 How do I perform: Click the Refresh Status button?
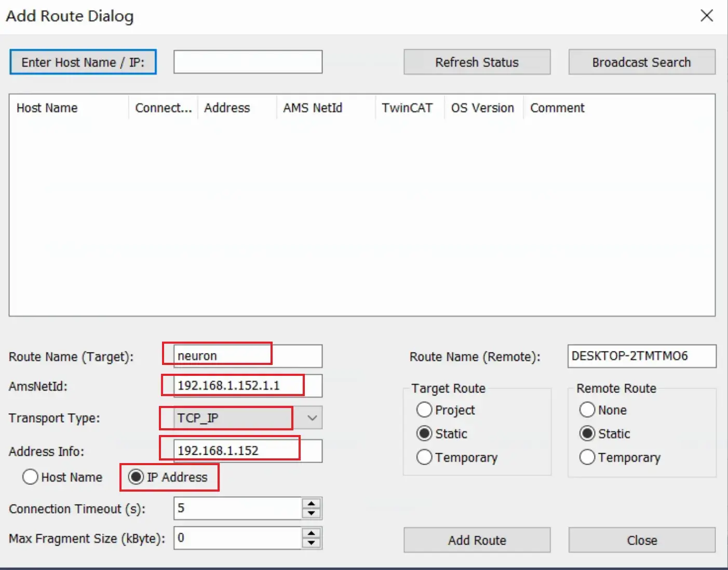pyautogui.click(x=476, y=62)
